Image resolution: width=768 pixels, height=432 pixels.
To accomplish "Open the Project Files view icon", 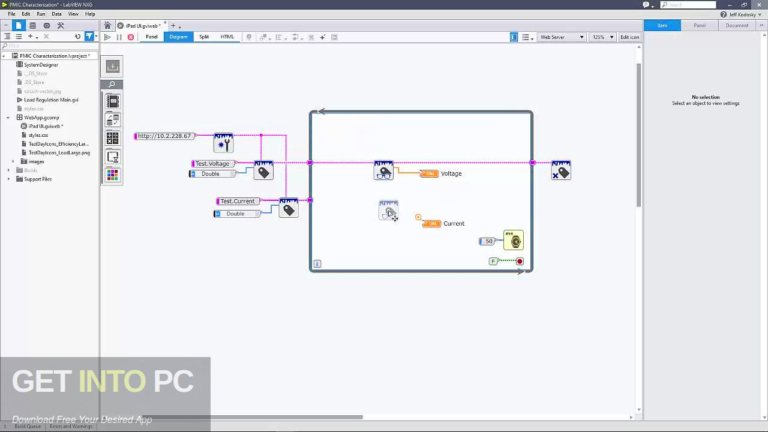I will (x=19, y=25).
